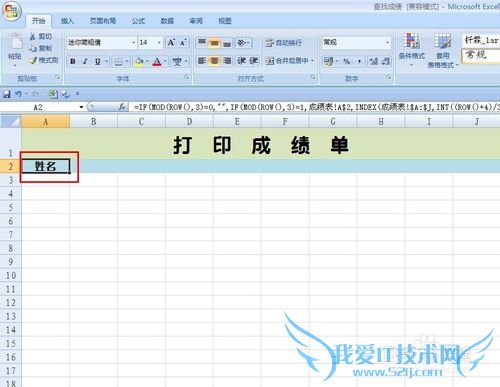Switch to the 视图 (View) tab
The height and width of the screenshot is (387, 500).
click(225, 21)
